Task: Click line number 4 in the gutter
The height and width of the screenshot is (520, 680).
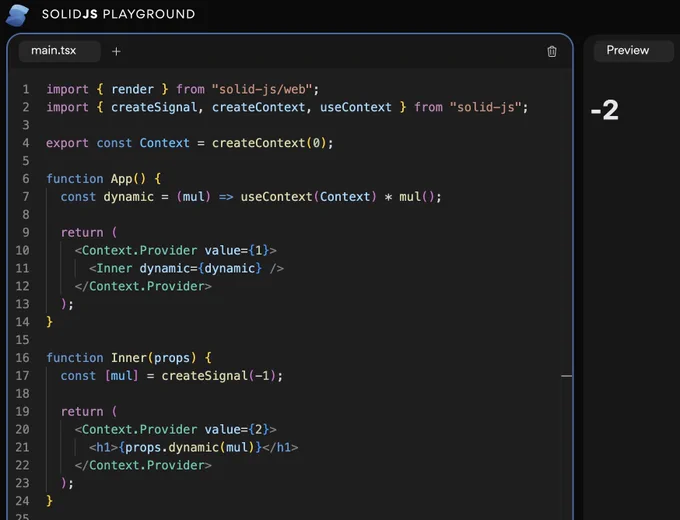Action: click(26, 143)
